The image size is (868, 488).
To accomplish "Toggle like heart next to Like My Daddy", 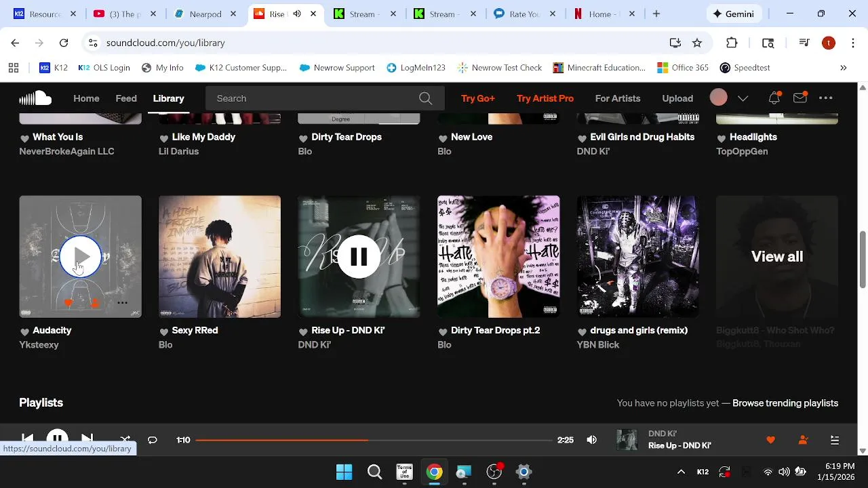I will [x=163, y=138].
